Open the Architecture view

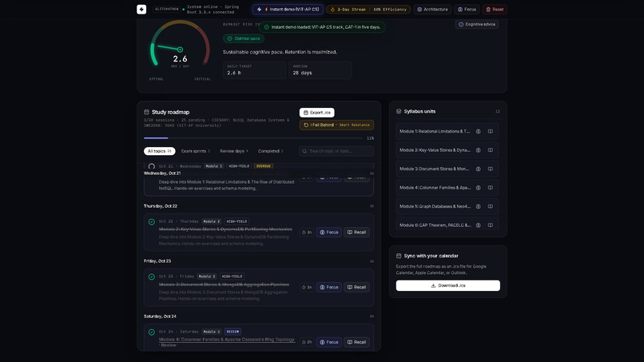(432, 9)
